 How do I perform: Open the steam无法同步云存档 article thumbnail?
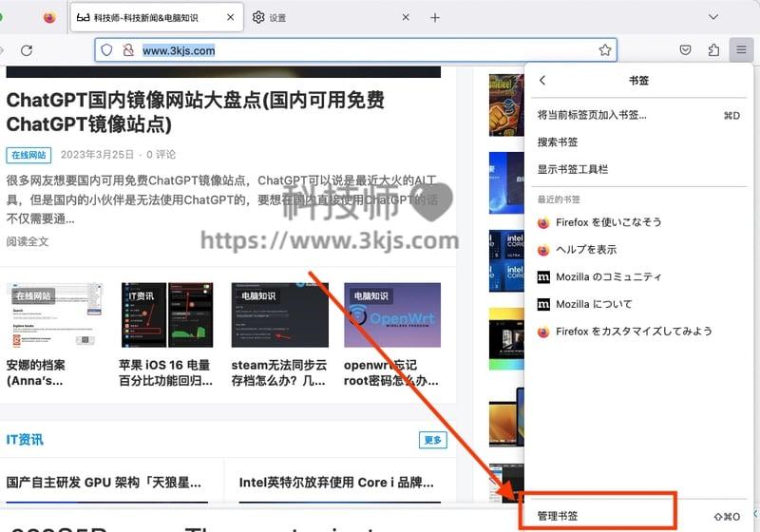[x=279, y=315]
